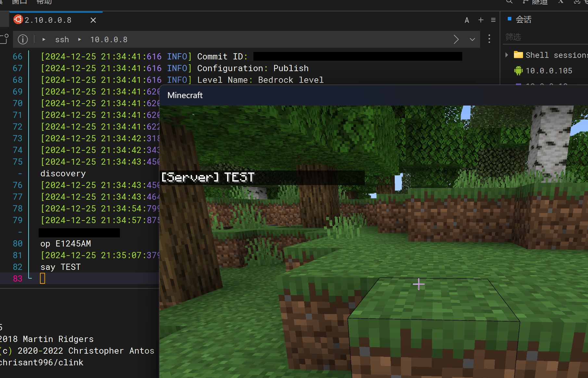Click the ssh breadcrumb segment
This screenshot has width=588, height=378.
[62, 40]
